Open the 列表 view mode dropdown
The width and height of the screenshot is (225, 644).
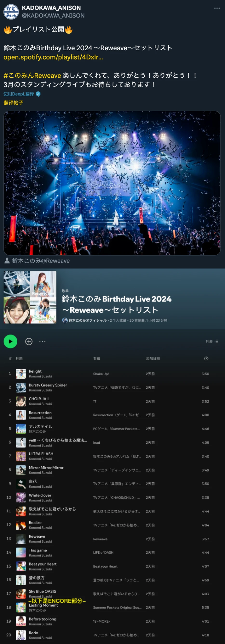[x=212, y=341]
